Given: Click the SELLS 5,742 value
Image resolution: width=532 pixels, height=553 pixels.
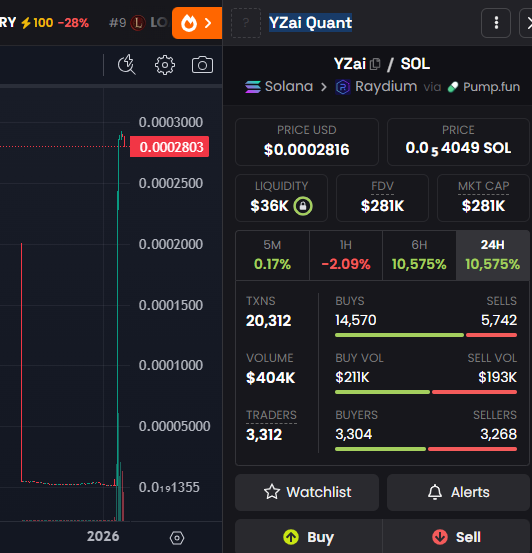Looking at the screenshot, I should coord(499,320).
